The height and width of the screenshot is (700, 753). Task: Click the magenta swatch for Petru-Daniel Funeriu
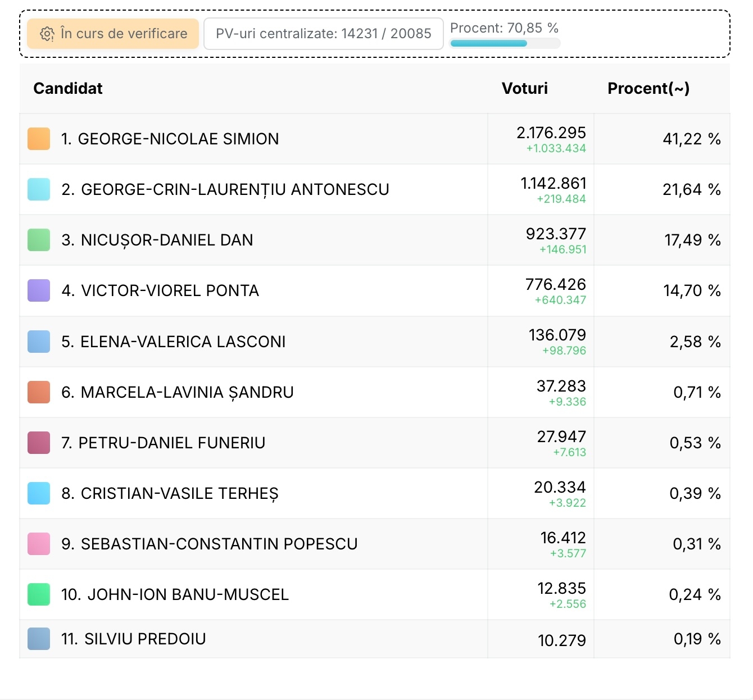[x=39, y=443]
